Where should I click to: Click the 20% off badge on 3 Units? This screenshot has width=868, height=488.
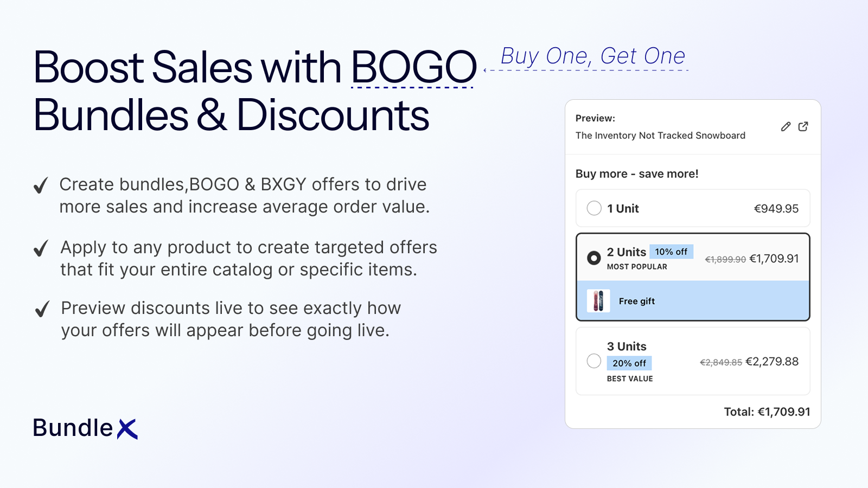pyautogui.click(x=629, y=363)
